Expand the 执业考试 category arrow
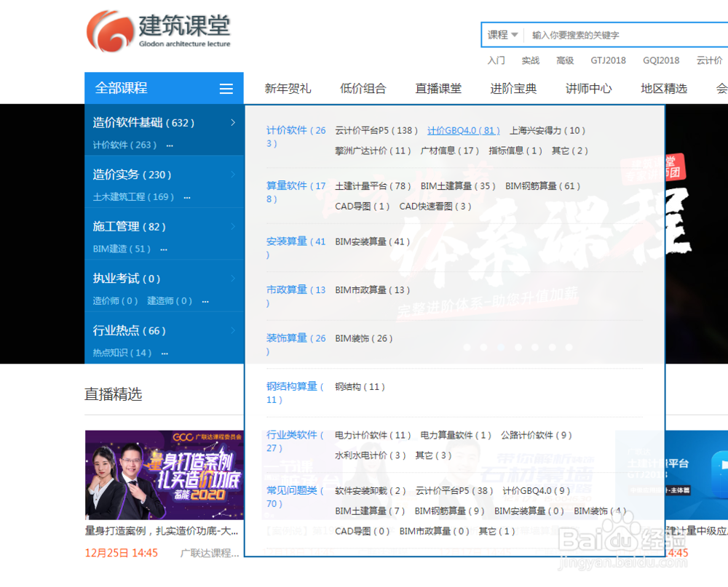The image size is (728, 587). [x=233, y=279]
